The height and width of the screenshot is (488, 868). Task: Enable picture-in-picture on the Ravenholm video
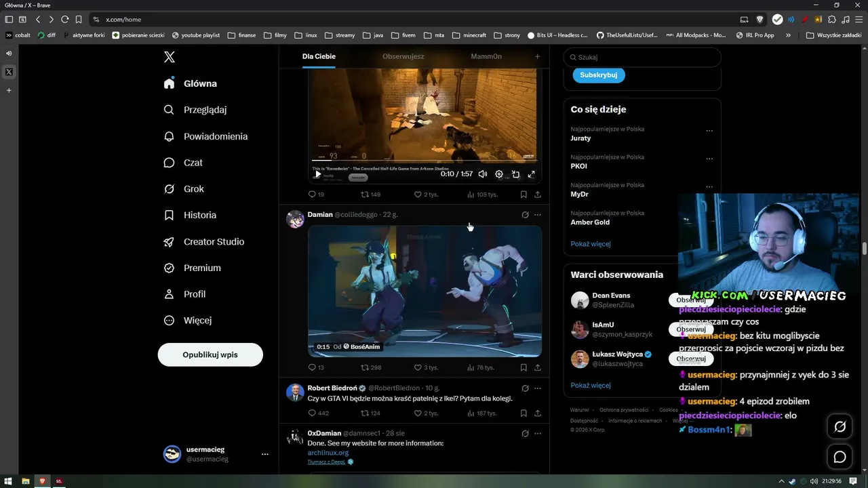(515, 174)
